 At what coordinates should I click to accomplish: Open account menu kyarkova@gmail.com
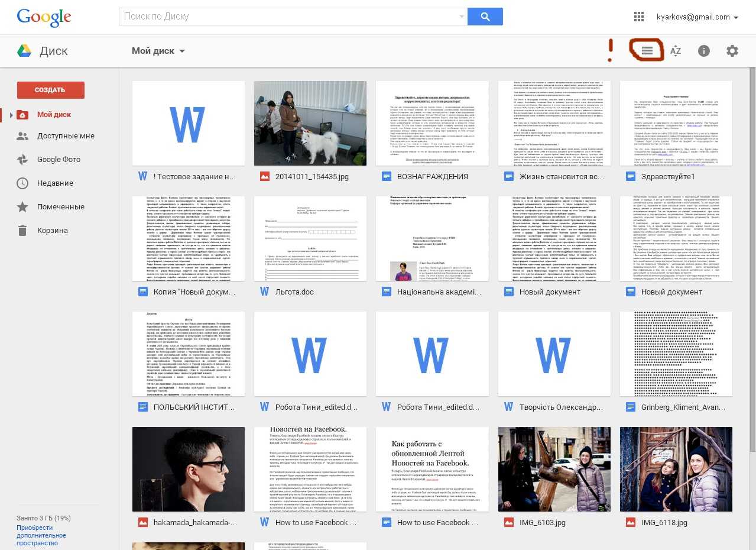click(x=697, y=17)
